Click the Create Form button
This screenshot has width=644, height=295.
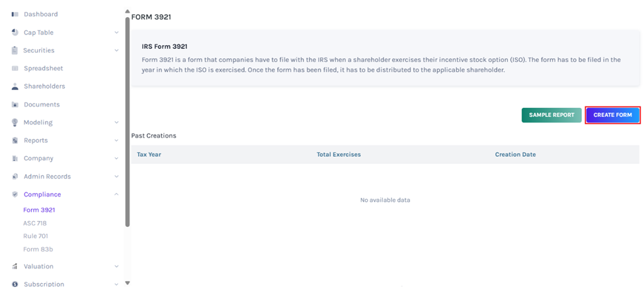click(612, 115)
